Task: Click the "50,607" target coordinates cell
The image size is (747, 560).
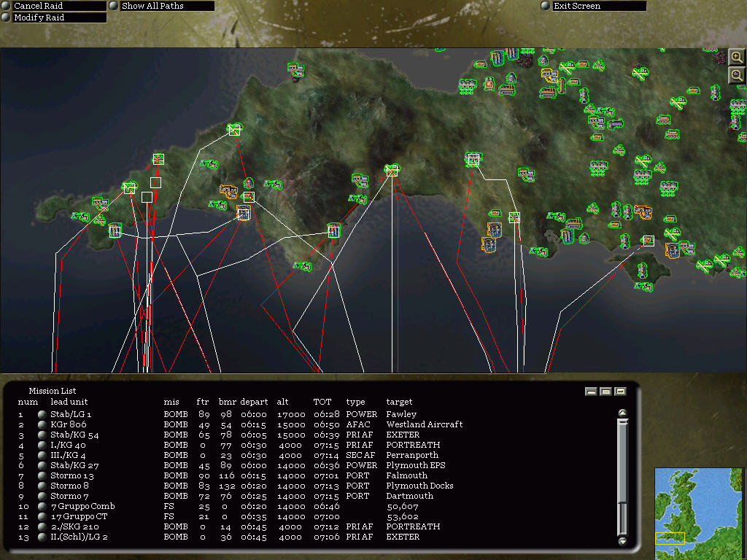Action: pos(403,506)
